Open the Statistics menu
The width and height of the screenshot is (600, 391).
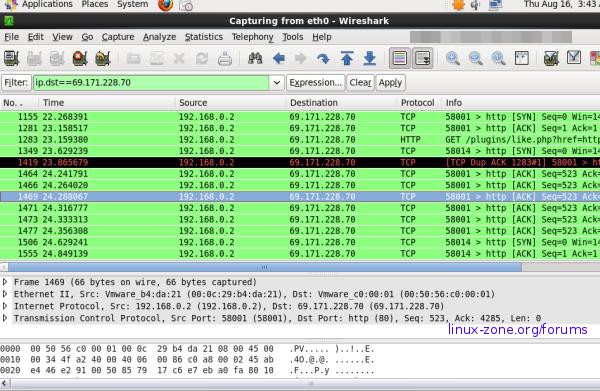(x=204, y=37)
